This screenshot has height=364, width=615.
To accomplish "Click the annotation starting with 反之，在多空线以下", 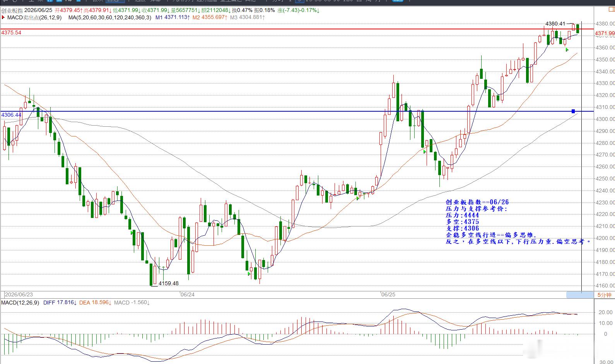I will point(518,242).
